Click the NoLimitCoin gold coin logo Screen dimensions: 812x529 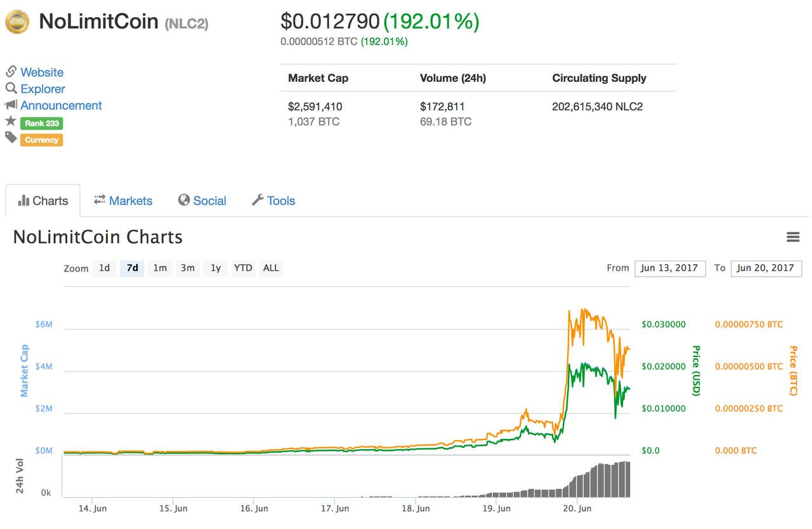point(17,22)
